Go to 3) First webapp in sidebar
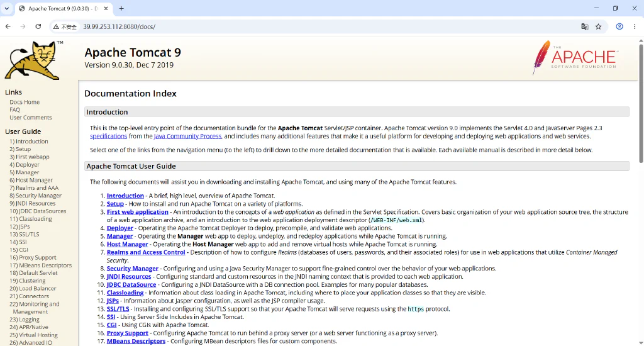This screenshot has width=644, height=346. point(29,157)
